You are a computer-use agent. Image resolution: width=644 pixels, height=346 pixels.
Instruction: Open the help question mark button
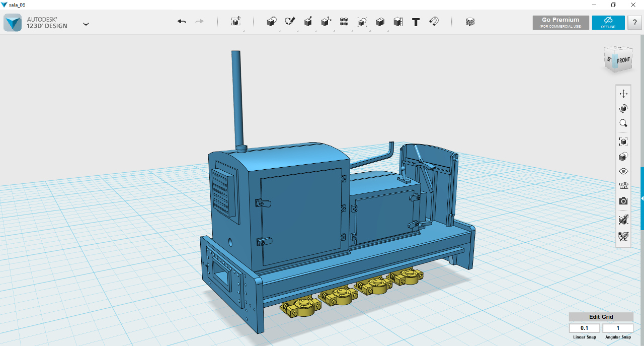click(634, 23)
